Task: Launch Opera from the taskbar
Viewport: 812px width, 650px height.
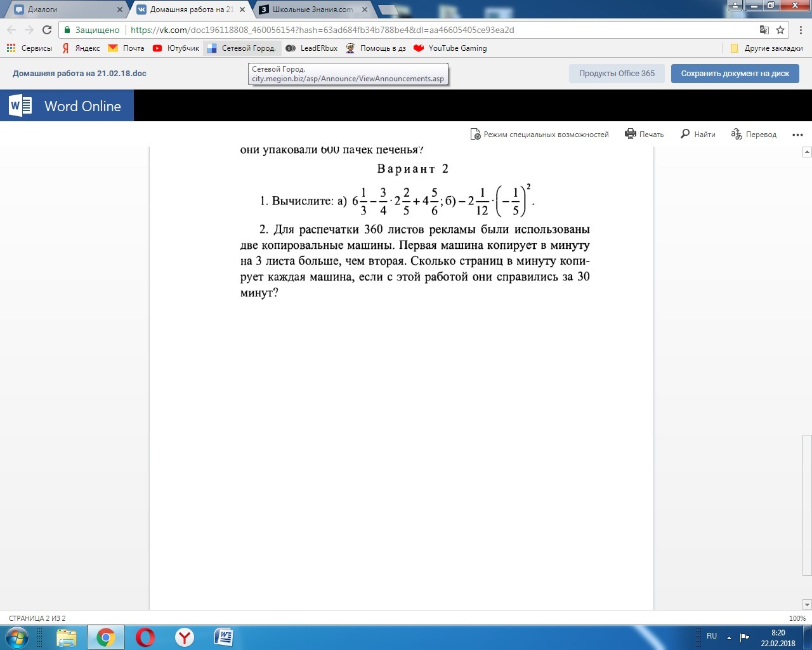Action: click(145, 637)
